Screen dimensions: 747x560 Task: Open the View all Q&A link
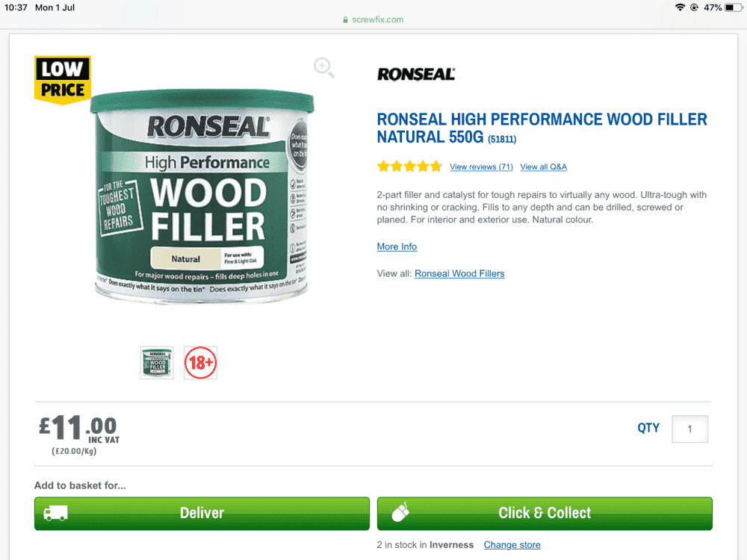point(544,167)
